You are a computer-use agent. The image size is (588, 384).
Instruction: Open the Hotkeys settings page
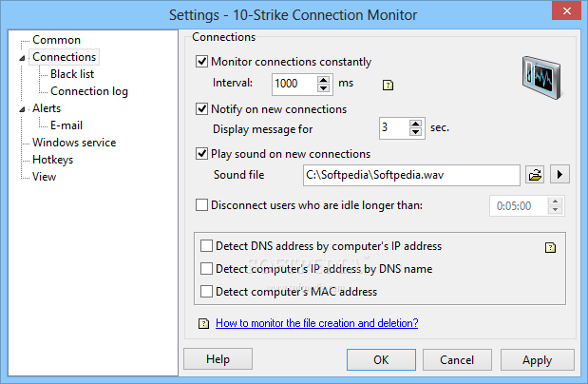pos(52,160)
